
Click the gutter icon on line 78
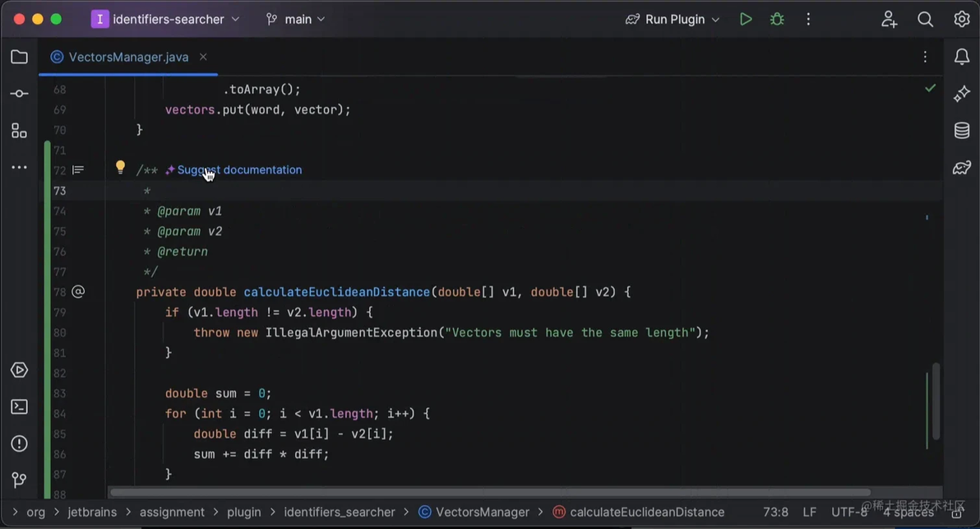[78, 292]
